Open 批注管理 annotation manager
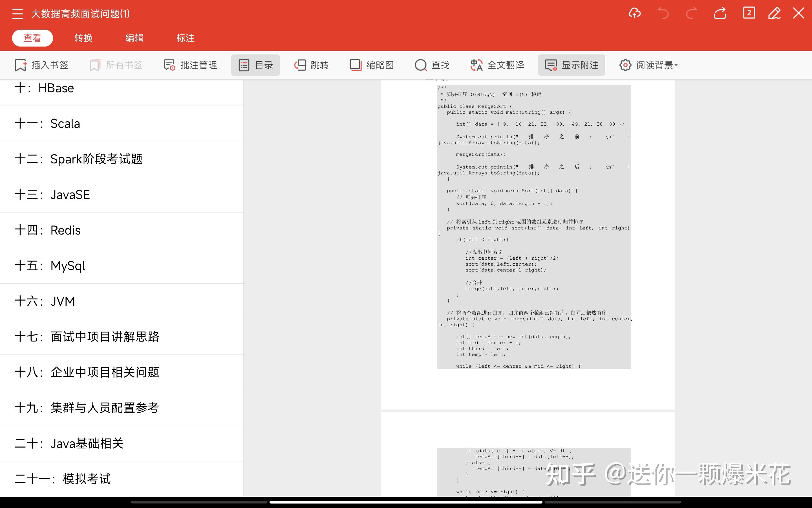 190,65
